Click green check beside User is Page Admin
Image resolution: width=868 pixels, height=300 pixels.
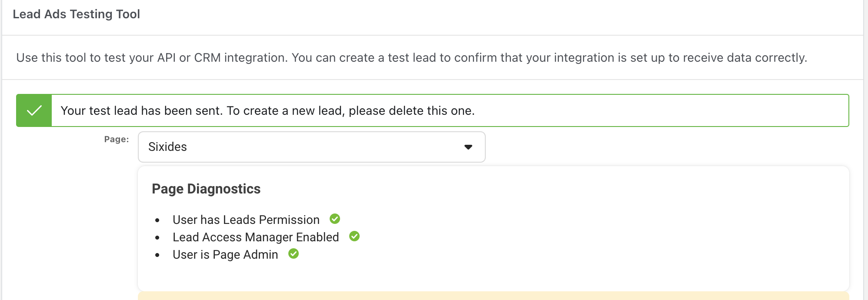point(294,253)
